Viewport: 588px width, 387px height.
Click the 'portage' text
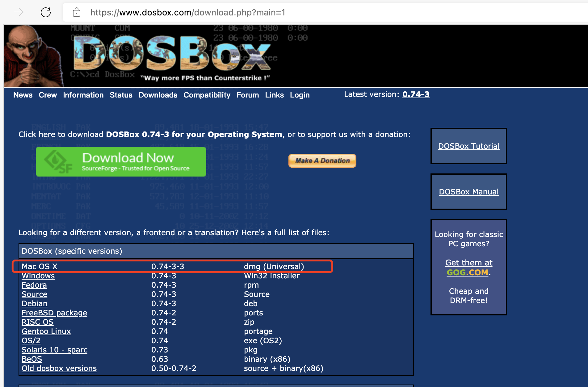[258, 331]
